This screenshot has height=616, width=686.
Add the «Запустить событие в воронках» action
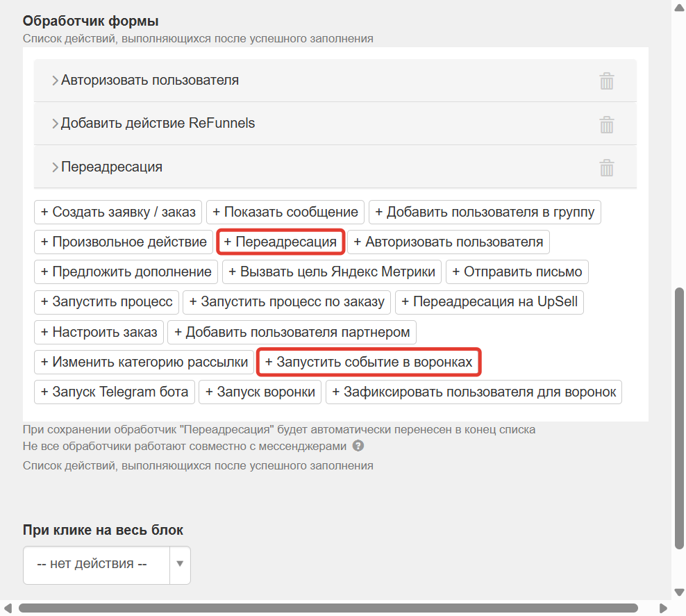[369, 362]
